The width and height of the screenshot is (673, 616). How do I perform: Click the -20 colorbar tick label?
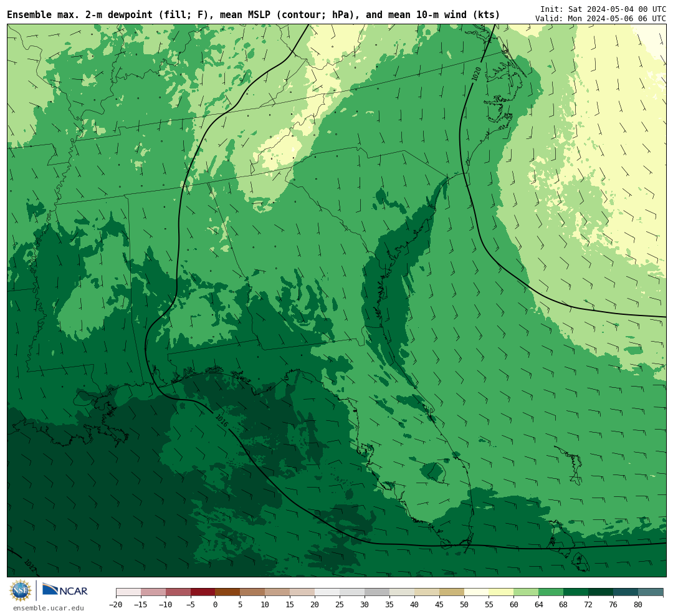pos(116,604)
